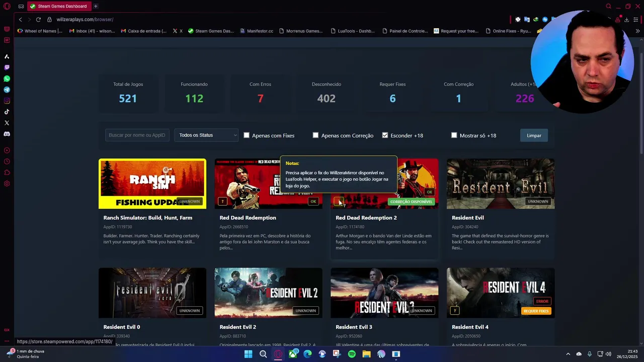Click the Funcionando 112 stat card
This screenshot has height=362, width=644.
(x=194, y=93)
